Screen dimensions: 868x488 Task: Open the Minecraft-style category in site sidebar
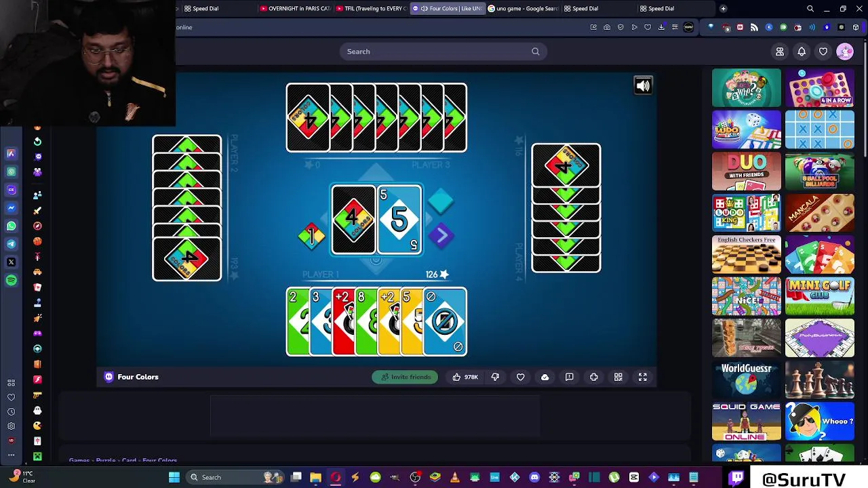click(x=37, y=456)
